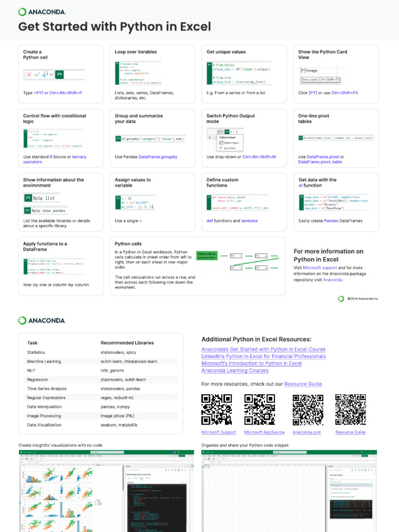Open Anaconda's Get Started with Python in Excel Course
This screenshot has height=532, width=399.
pyautogui.click(x=263, y=349)
